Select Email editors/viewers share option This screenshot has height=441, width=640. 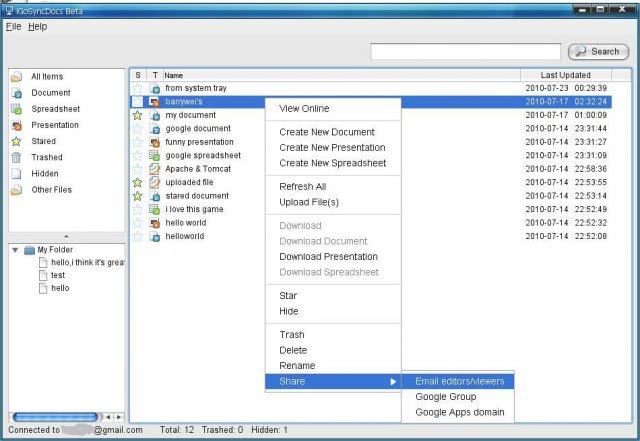pyautogui.click(x=458, y=381)
